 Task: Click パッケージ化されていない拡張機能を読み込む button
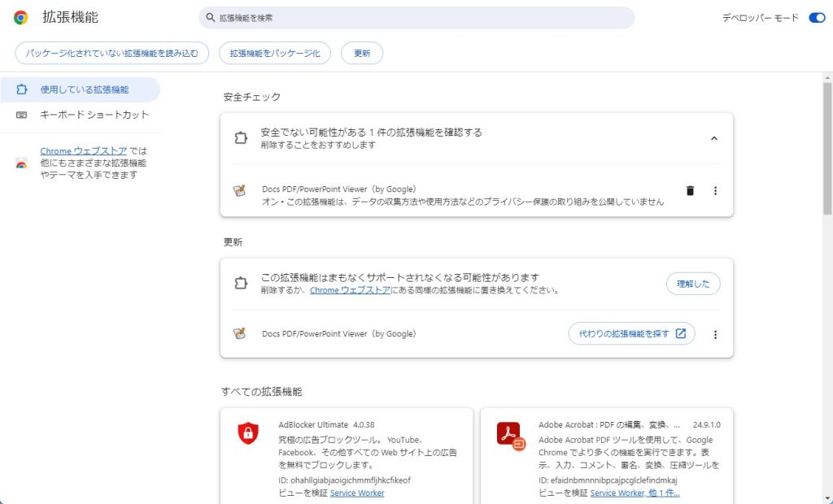[x=111, y=53]
